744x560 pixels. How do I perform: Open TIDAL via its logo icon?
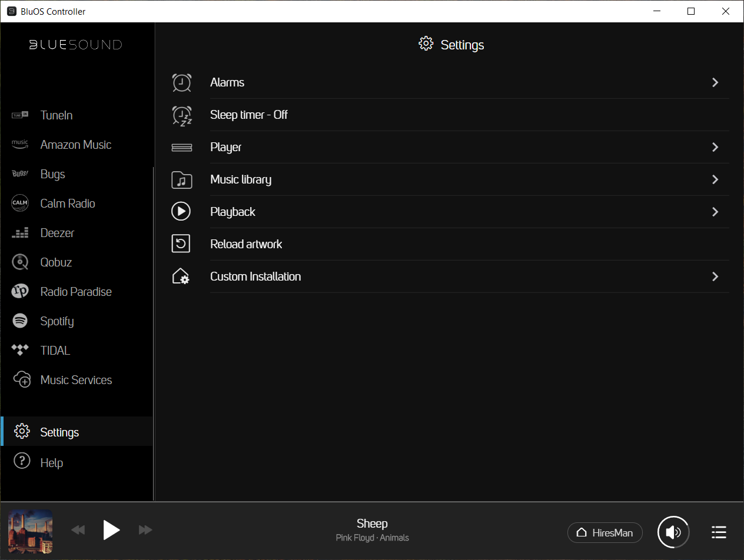pyautogui.click(x=21, y=351)
